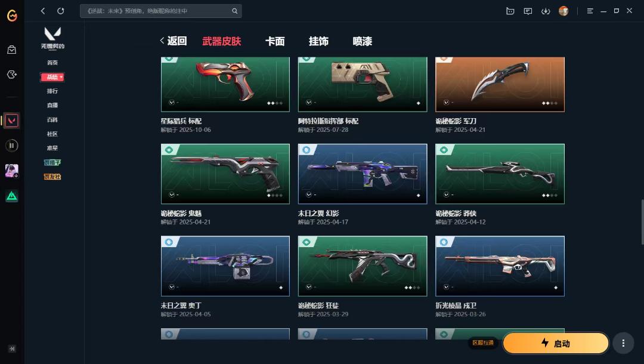Click the user avatar in top bar
Image resolution: width=644 pixels, height=364 pixels.
(563, 11)
